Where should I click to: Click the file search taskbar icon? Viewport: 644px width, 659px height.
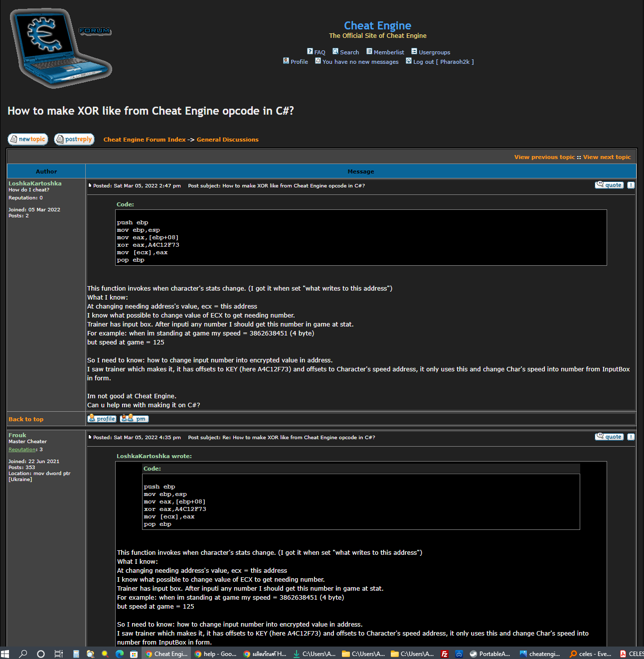pos(91,654)
